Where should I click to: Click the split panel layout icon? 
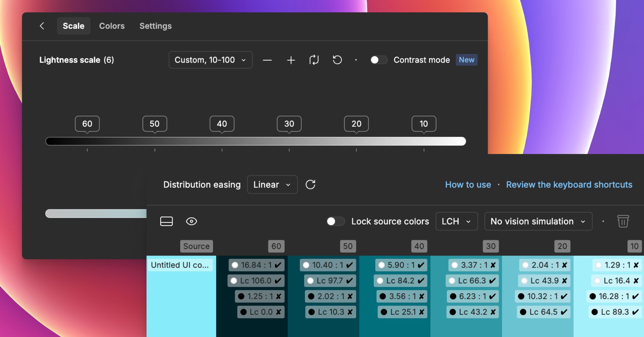(166, 221)
